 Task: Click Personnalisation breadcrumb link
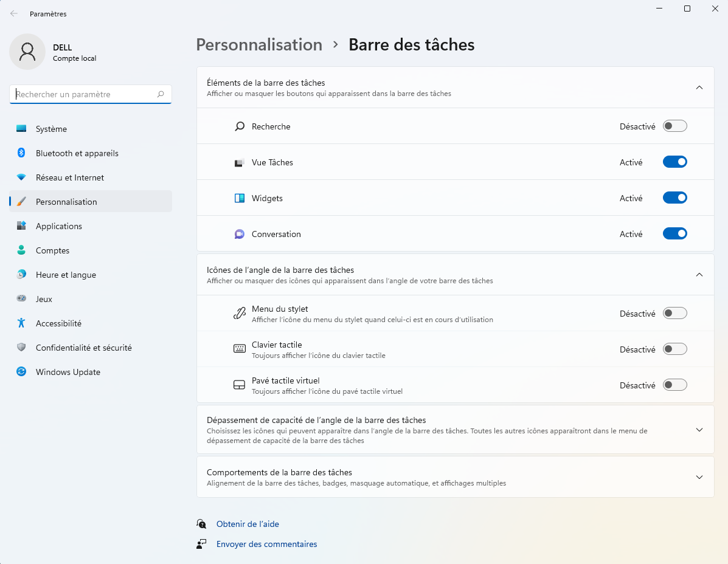[259, 44]
